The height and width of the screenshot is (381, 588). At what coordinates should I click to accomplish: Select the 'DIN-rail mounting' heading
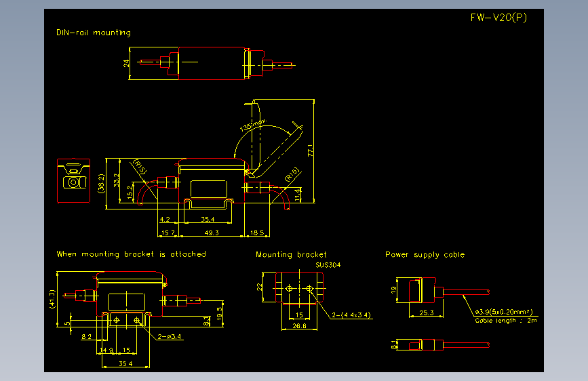pos(94,33)
